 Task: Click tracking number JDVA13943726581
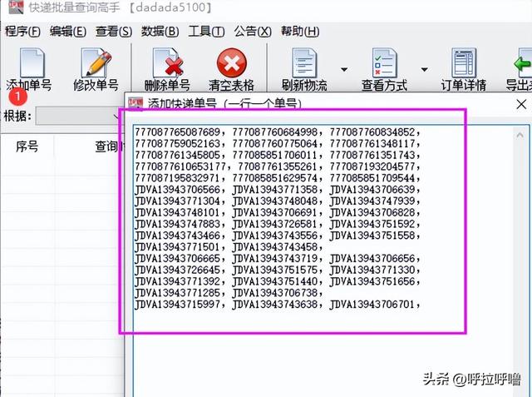coord(275,224)
